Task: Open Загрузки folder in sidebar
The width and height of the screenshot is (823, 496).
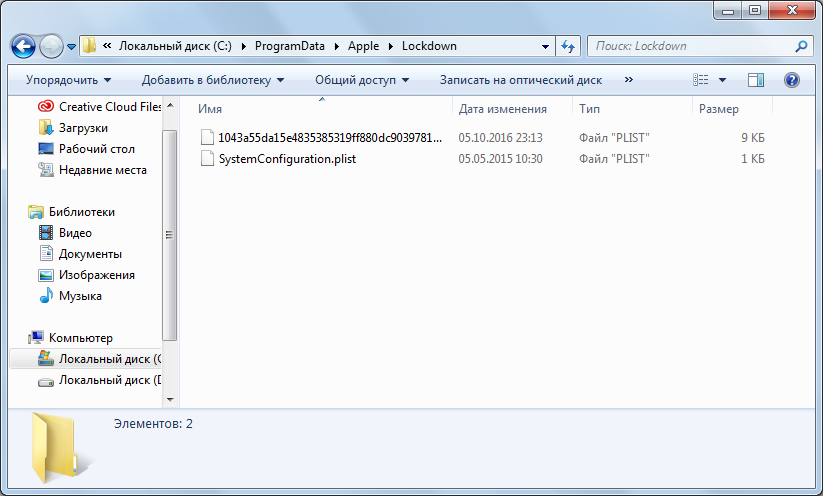Action: tap(83, 128)
